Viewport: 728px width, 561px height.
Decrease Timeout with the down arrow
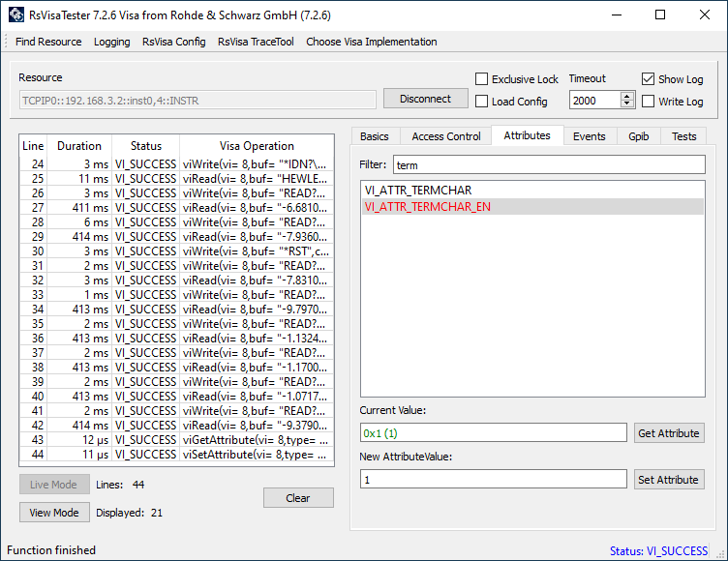[x=627, y=103]
